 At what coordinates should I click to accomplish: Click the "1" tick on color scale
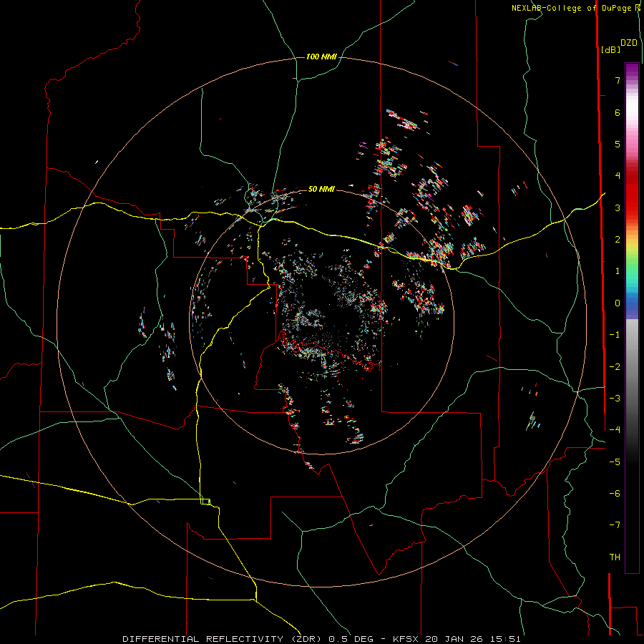pyautogui.click(x=618, y=271)
